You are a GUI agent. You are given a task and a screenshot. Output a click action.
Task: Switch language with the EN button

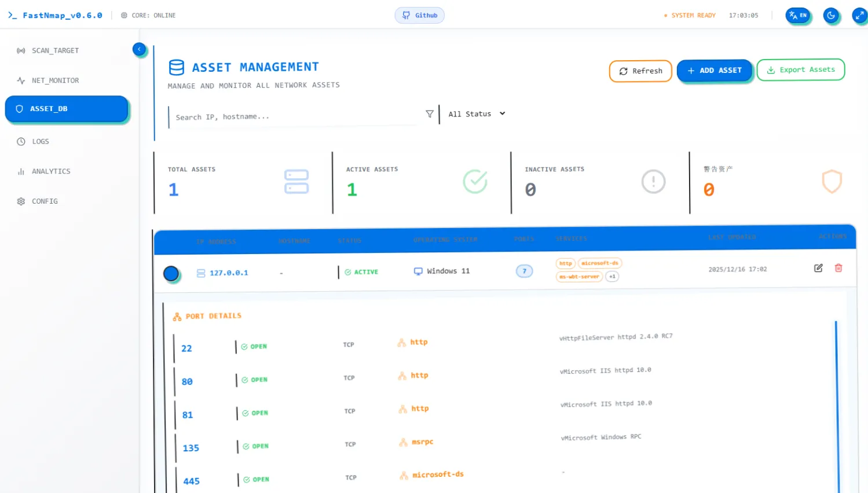click(x=797, y=16)
